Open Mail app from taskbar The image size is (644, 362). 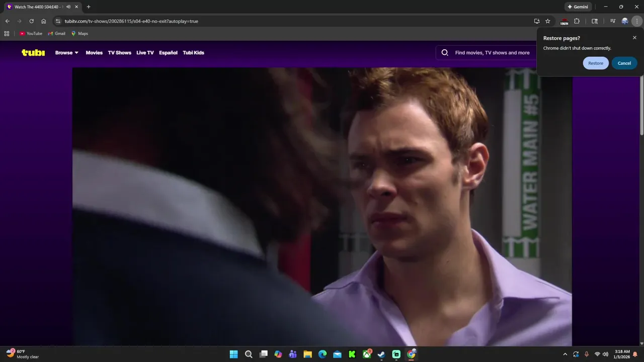coord(337,354)
